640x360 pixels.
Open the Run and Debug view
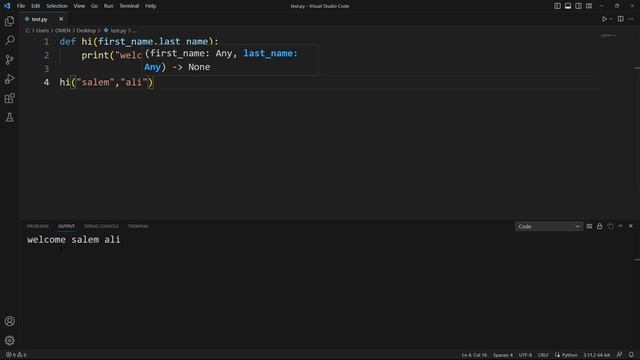9,79
